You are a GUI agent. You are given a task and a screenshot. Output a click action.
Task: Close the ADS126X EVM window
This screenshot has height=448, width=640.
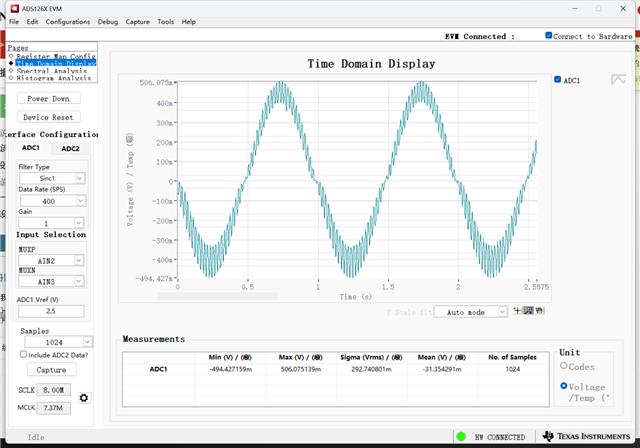click(x=623, y=9)
